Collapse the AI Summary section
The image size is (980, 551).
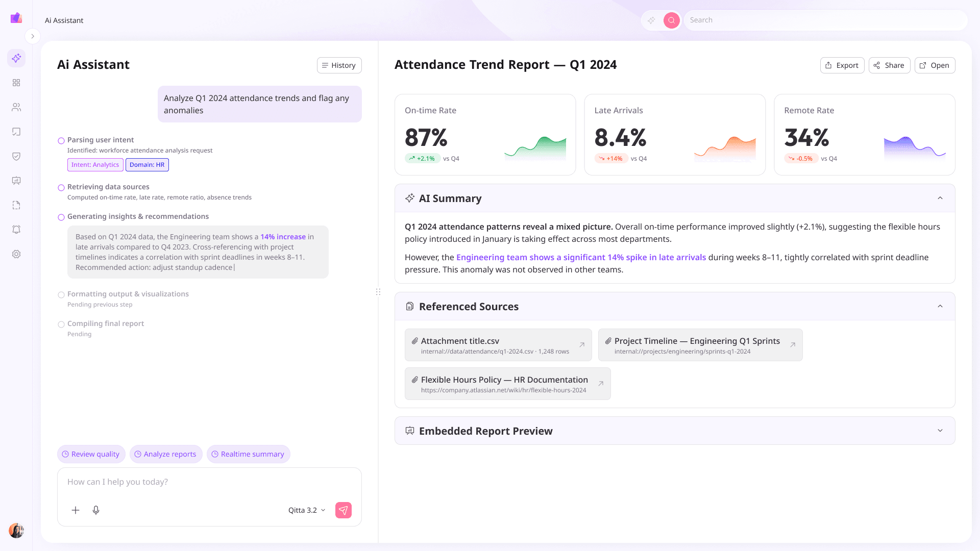(940, 198)
